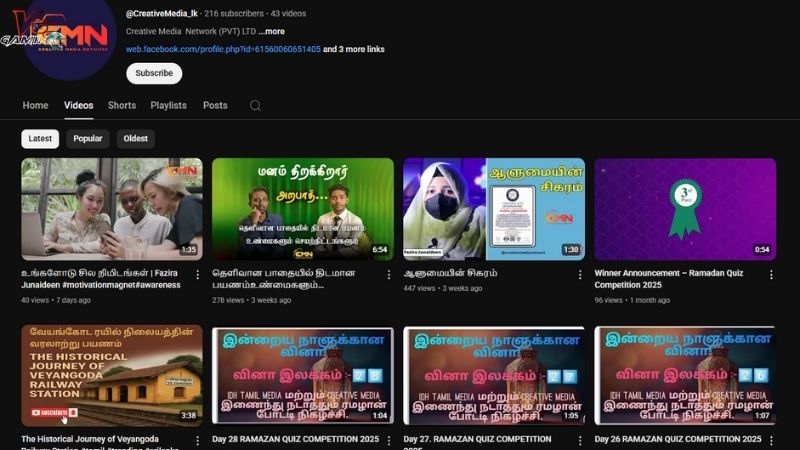Image resolution: width=800 pixels, height=450 pixels.
Task: Play the 1:04 quiz number 28 thumbnail
Action: (x=303, y=376)
